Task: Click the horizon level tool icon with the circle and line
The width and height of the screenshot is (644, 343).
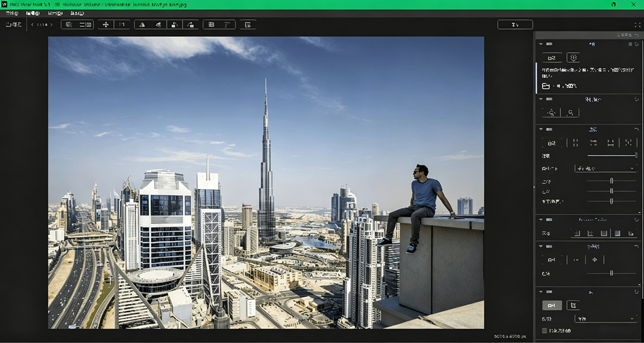Action: [x=595, y=260]
